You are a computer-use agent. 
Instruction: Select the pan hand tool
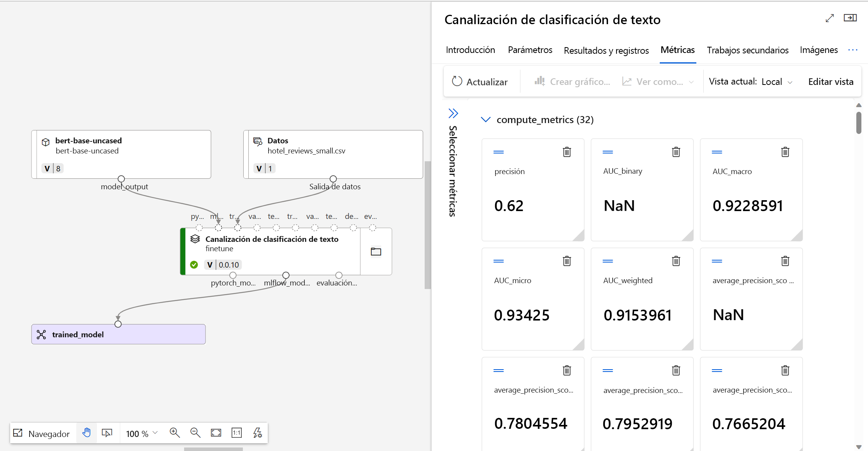point(86,433)
